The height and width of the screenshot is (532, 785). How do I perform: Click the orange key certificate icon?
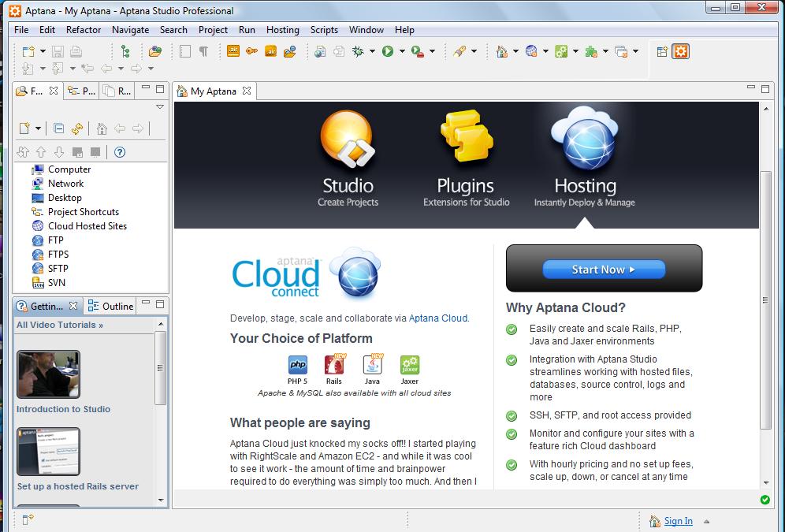252,50
